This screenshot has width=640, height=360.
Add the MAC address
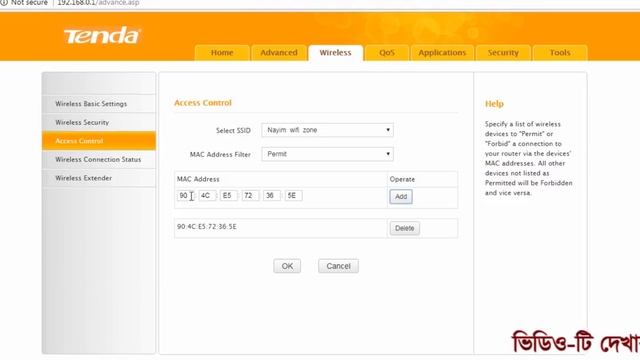401,196
